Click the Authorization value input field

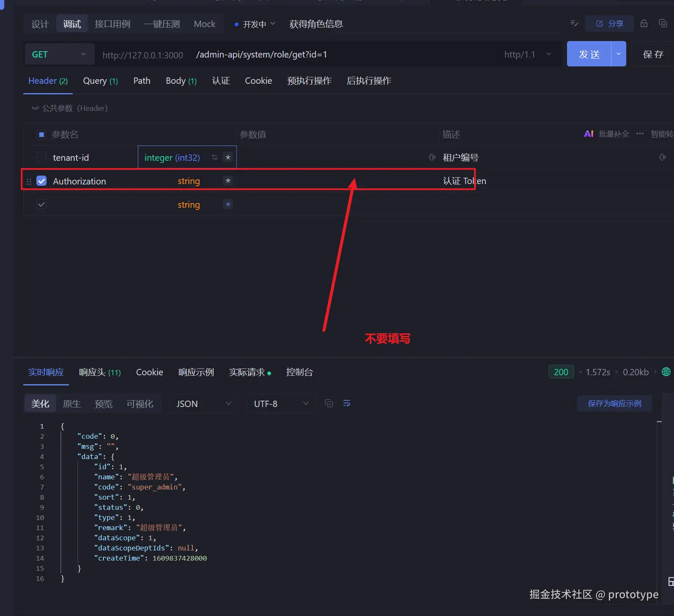(337, 181)
